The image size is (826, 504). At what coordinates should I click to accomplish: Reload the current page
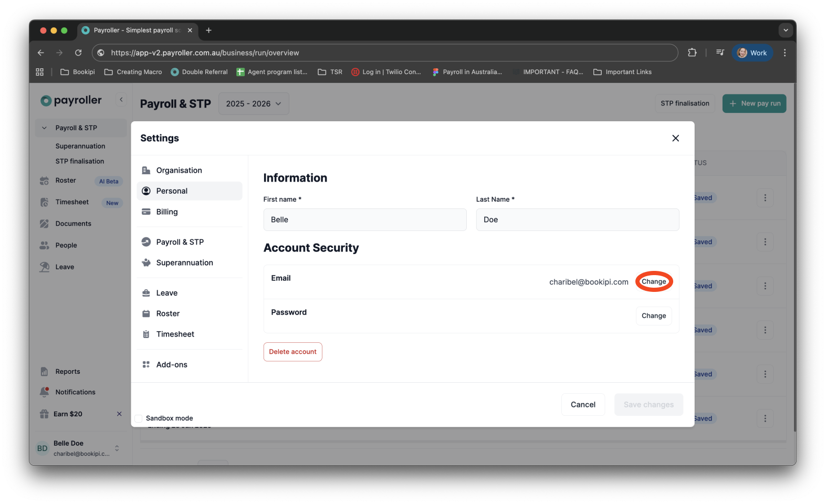tap(78, 52)
